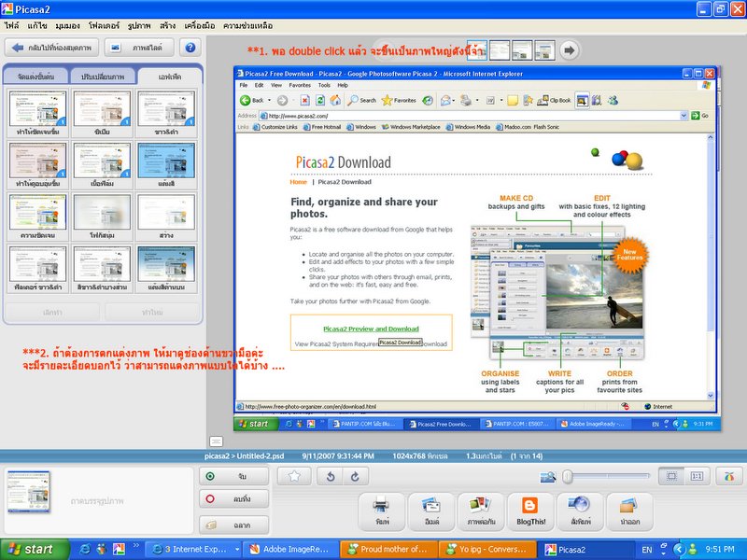Image resolution: width=747 pixels, height=560 pixels.
Task: Click the Windows start button
Action: tap(35, 550)
